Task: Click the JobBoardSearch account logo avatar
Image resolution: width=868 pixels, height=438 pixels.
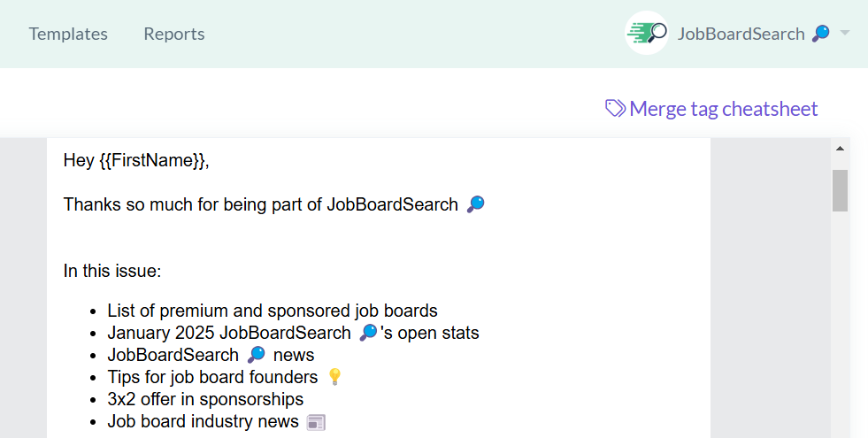Action: pyautogui.click(x=647, y=34)
